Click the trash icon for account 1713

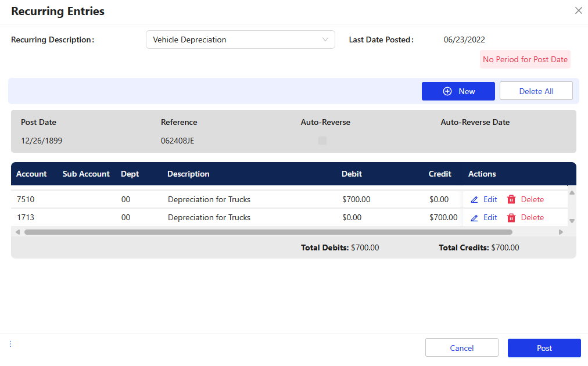click(x=511, y=217)
